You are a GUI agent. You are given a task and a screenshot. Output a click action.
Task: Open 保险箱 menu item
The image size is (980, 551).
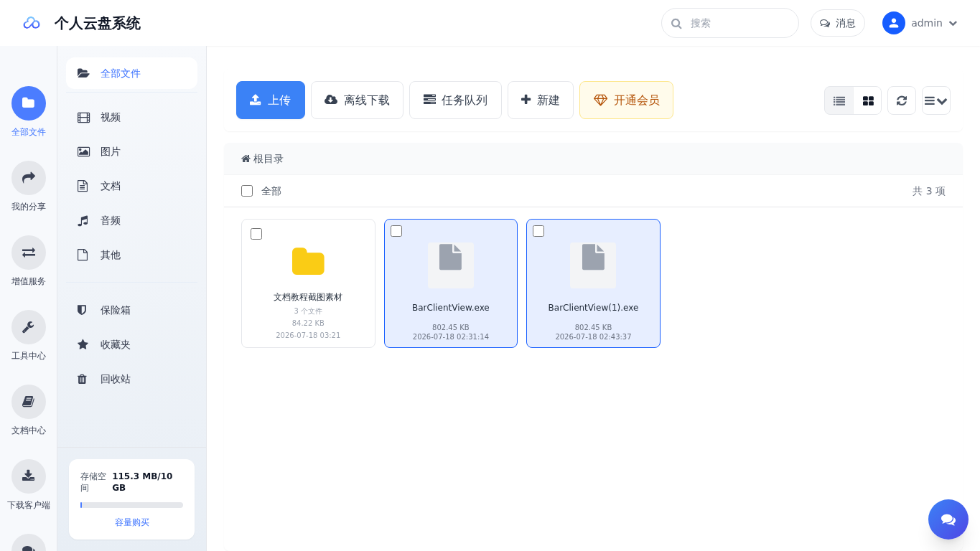click(131, 310)
